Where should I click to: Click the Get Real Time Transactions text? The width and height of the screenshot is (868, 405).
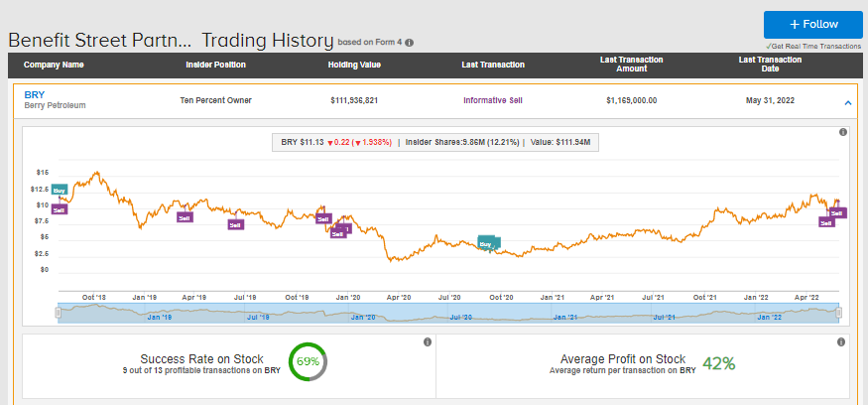click(x=813, y=47)
